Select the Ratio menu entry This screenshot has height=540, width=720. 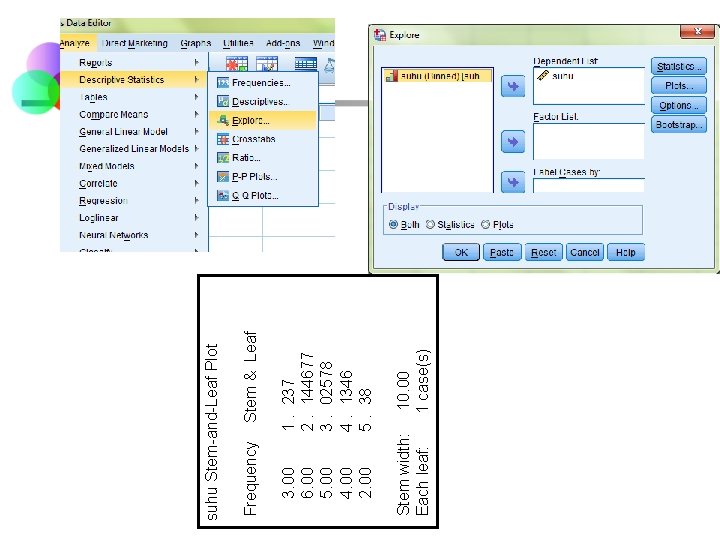coord(263,158)
